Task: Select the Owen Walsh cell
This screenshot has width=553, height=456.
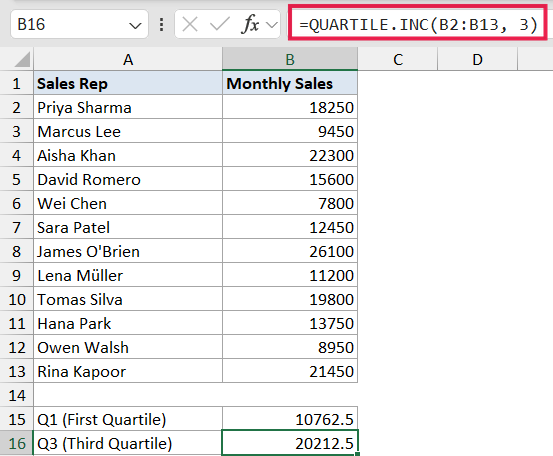Action: click(128, 347)
